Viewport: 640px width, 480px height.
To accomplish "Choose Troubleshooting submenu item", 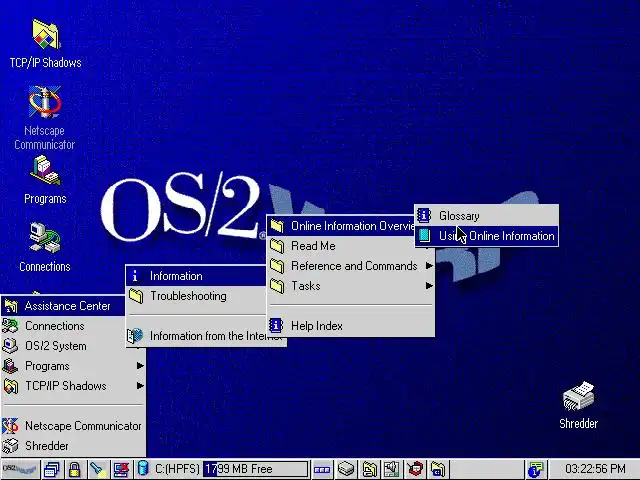I will (x=196, y=296).
